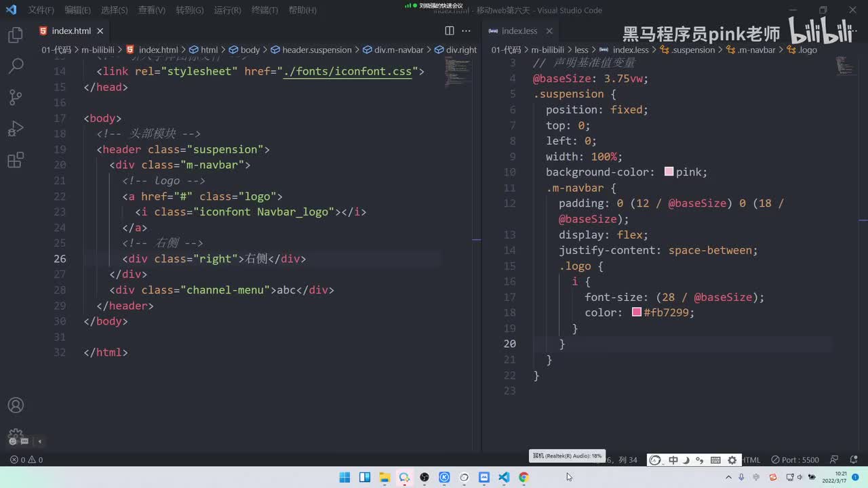Click the iconfont Navbar_logo class text
The height and width of the screenshot is (488, 868).
coord(264,211)
